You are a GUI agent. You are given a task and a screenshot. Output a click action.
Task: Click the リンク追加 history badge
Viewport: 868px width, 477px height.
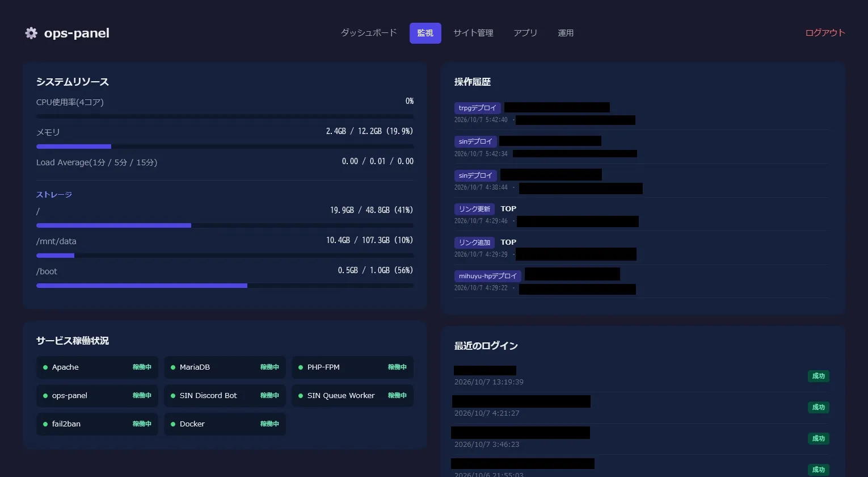(474, 242)
